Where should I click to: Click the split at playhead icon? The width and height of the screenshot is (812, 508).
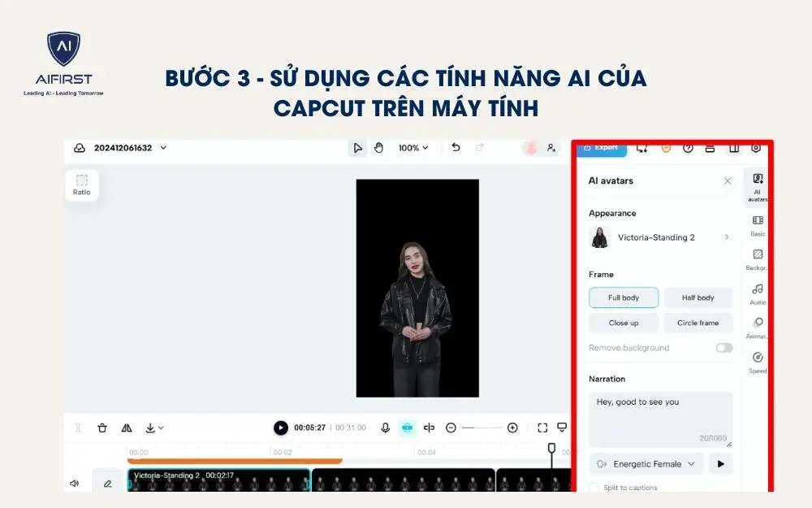[429, 428]
